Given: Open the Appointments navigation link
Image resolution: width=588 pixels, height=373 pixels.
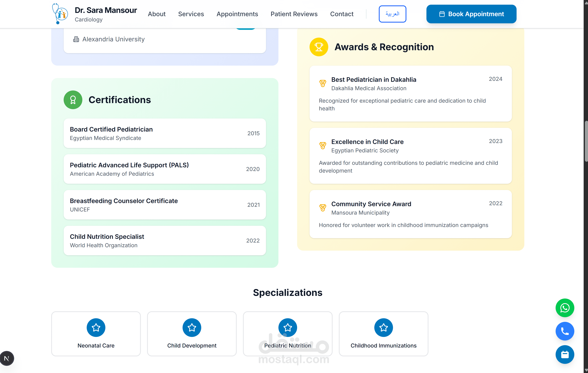Looking at the screenshot, I should [237, 14].
